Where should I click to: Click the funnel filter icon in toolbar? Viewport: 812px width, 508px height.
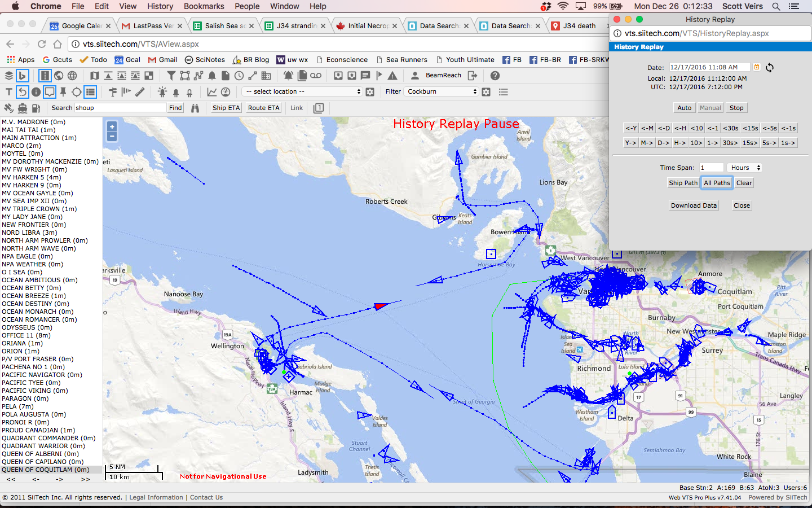pos(171,76)
